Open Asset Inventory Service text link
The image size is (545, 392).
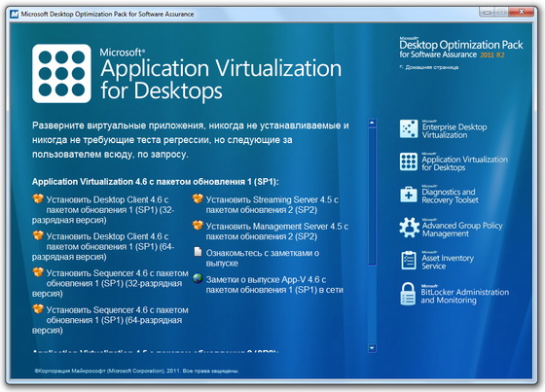click(448, 262)
